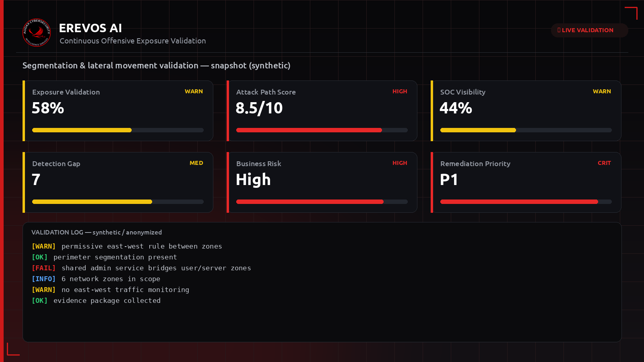Click the Exposure Validation progress bar

pos(118,130)
